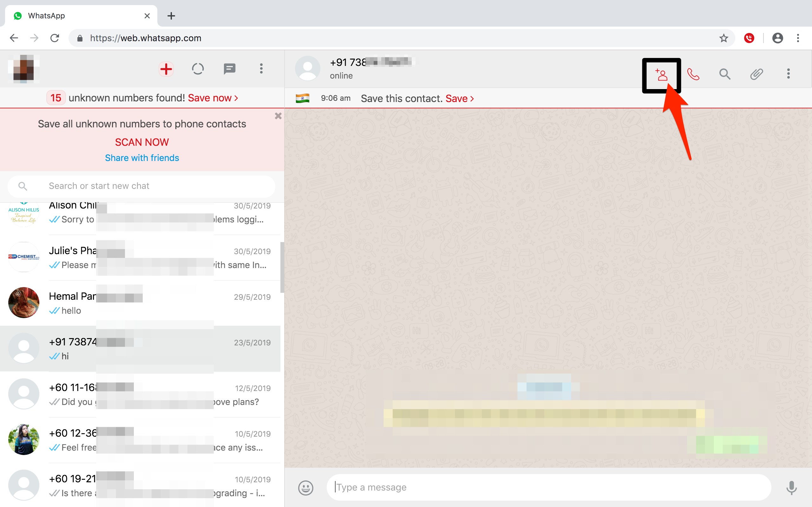Open Chrome's three-dot browser menu
812x507 pixels.
[x=798, y=38]
